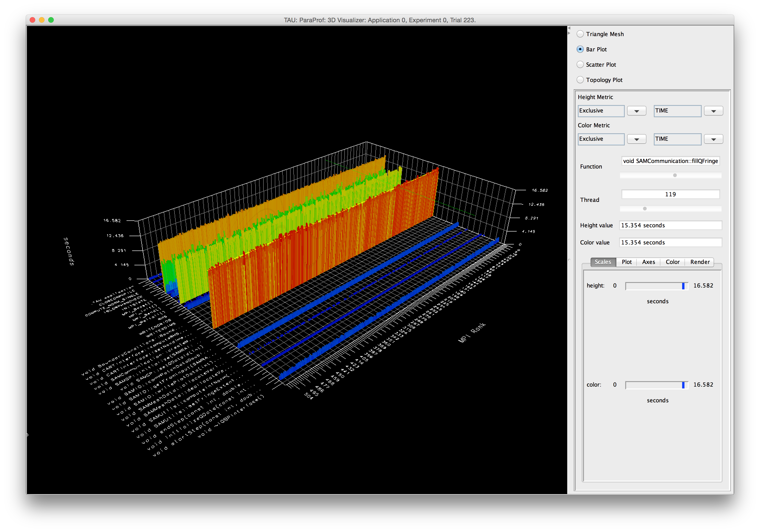Image resolution: width=760 pixels, height=532 pixels.
Task: Click Height Metric TIME combo field
Action: tap(677, 111)
